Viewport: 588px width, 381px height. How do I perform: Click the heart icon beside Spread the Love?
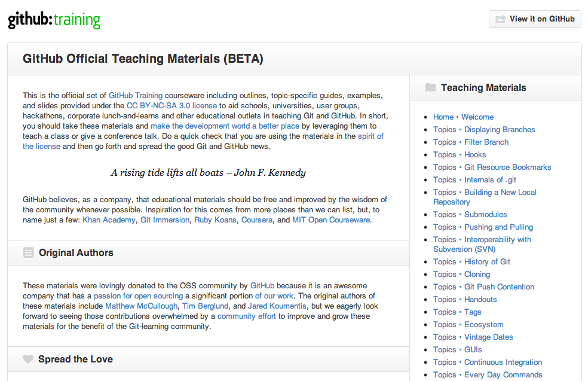(x=28, y=359)
